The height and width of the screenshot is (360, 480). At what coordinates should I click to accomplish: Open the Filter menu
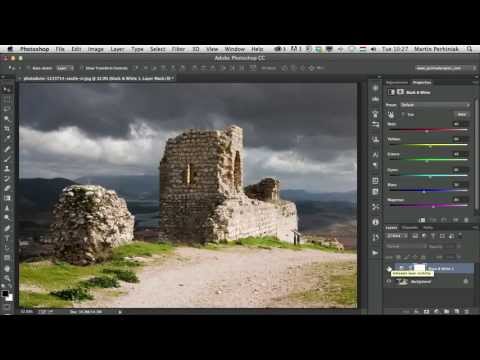(x=178, y=49)
